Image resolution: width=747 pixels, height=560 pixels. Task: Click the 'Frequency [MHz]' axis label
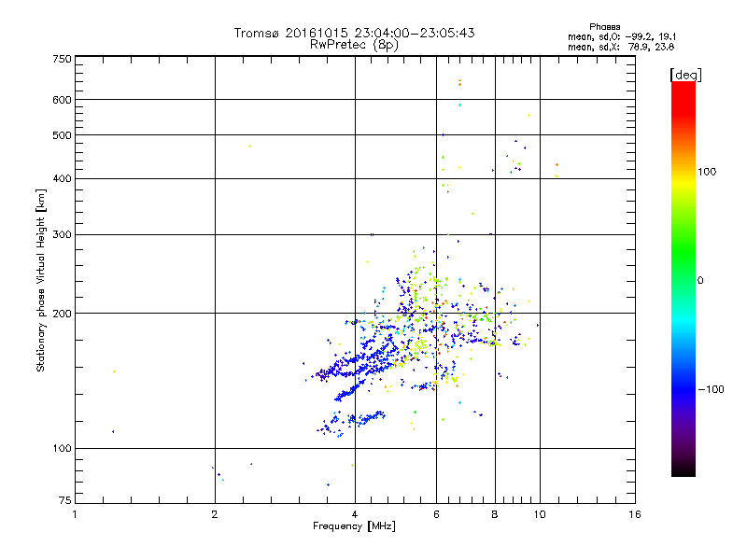(354, 526)
